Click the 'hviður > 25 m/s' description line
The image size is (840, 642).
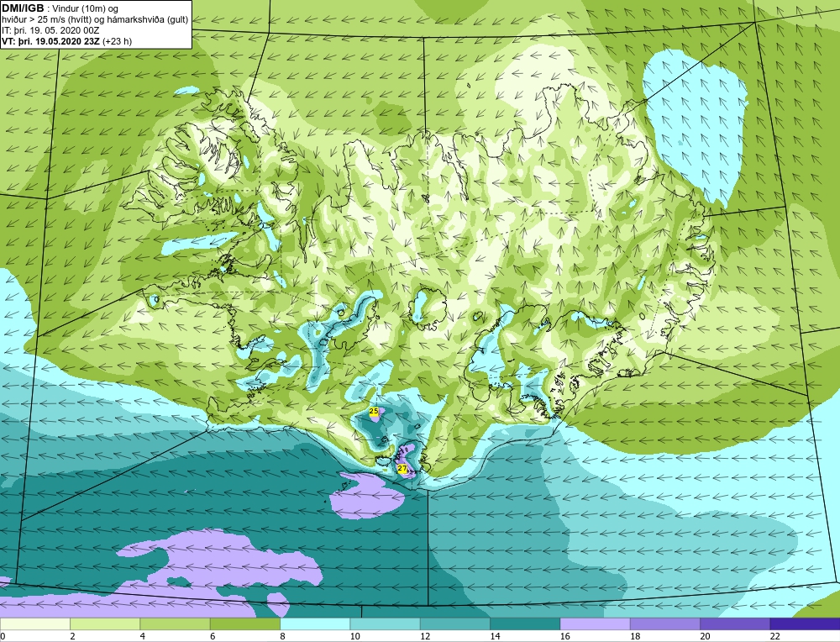[x=95, y=19]
